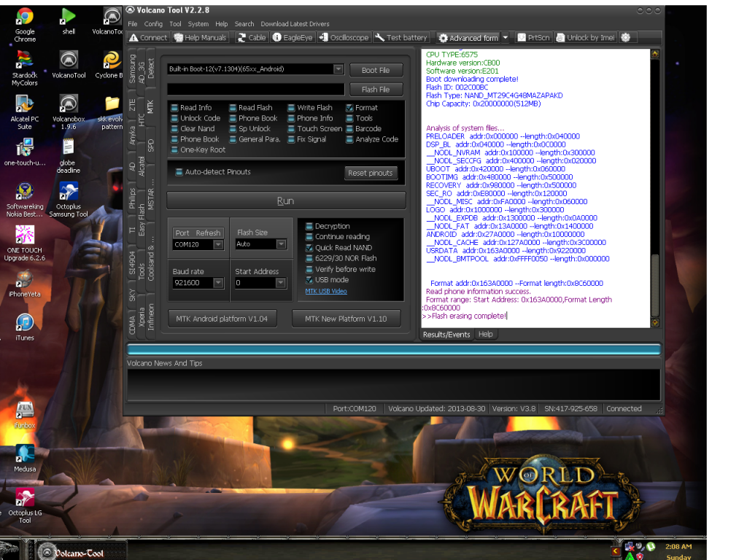Viewport: 747px width, 560px height.
Task: Click the Reset pinouts button
Action: pos(370,173)
